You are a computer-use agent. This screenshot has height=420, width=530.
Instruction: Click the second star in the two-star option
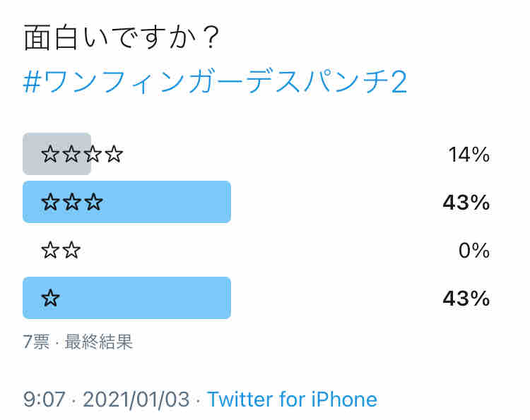[x=71, y=251]
